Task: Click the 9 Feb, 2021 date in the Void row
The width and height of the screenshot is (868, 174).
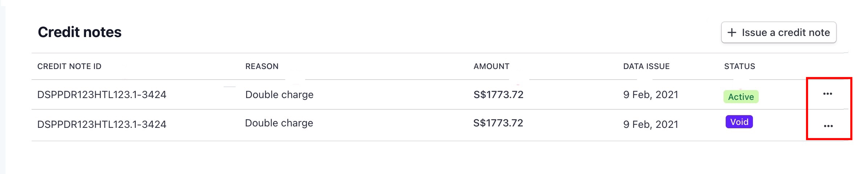Action: 651,125
